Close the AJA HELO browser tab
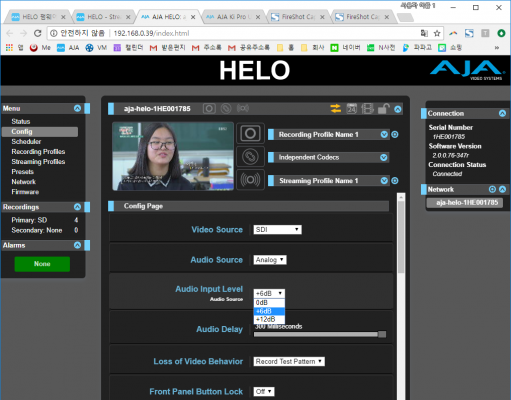 193,17
